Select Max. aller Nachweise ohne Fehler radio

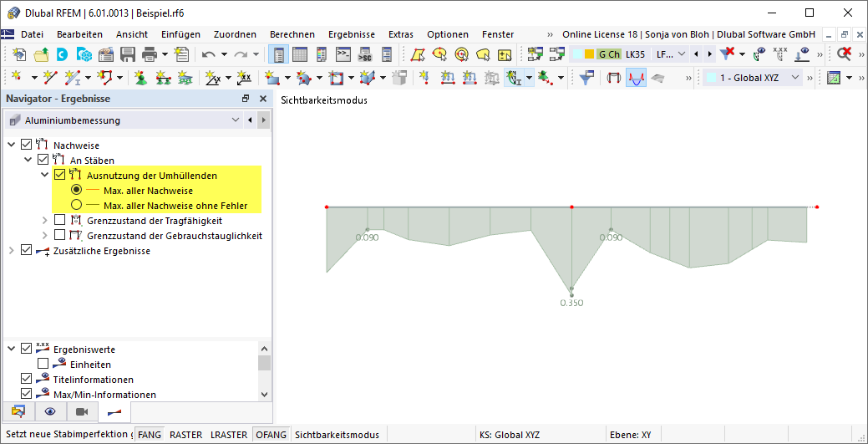point(76,206)
